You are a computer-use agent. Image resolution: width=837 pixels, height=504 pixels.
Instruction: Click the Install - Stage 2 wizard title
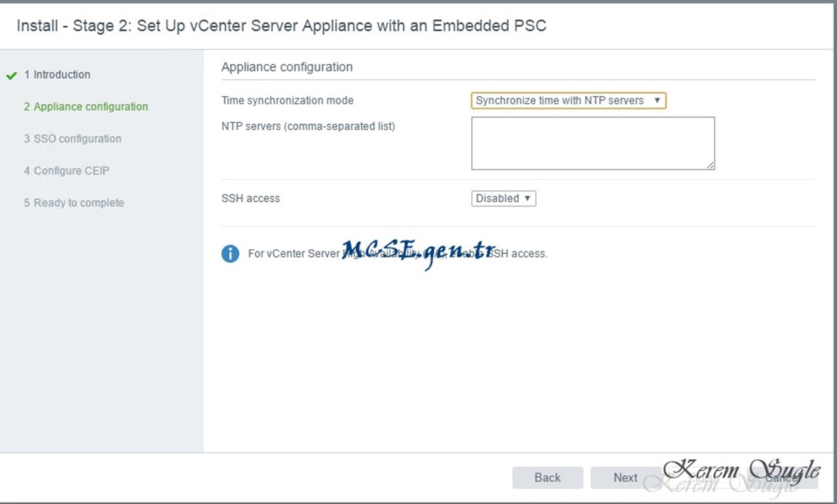click(x=281, y=26)
